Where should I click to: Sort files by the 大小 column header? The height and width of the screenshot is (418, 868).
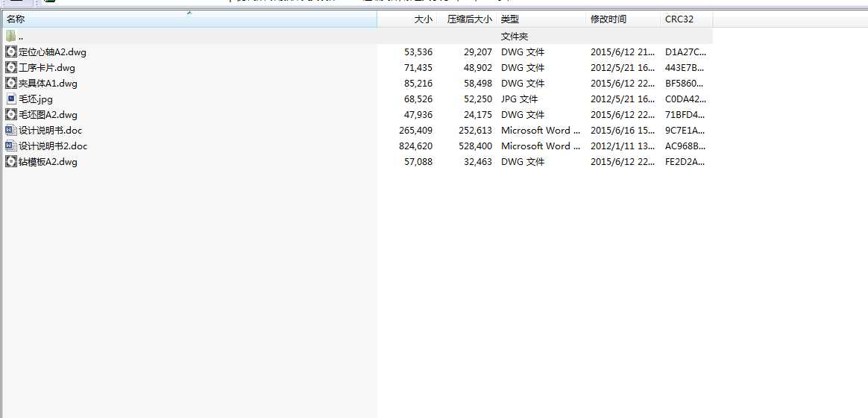point(406,19)
